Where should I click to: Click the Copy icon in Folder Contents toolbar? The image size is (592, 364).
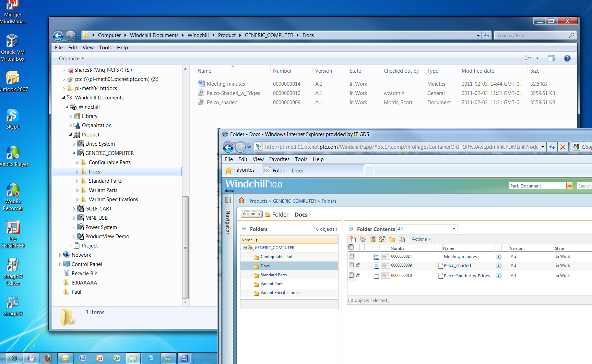pos(402,239)
